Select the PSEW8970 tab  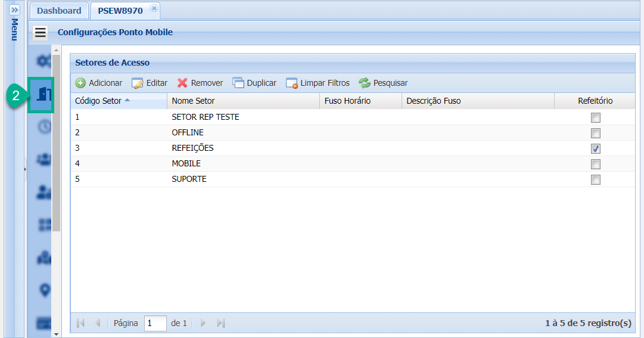(x=120, y=11)
